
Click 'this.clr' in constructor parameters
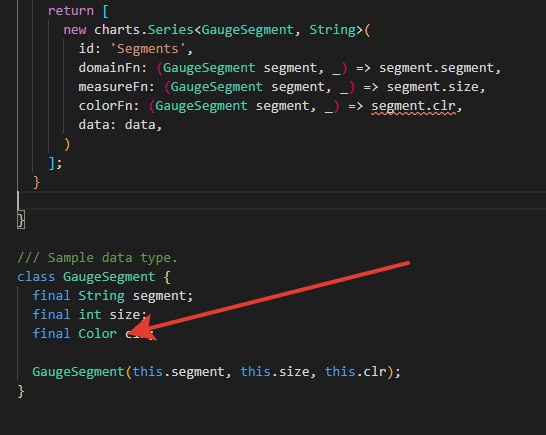(356, 372)
